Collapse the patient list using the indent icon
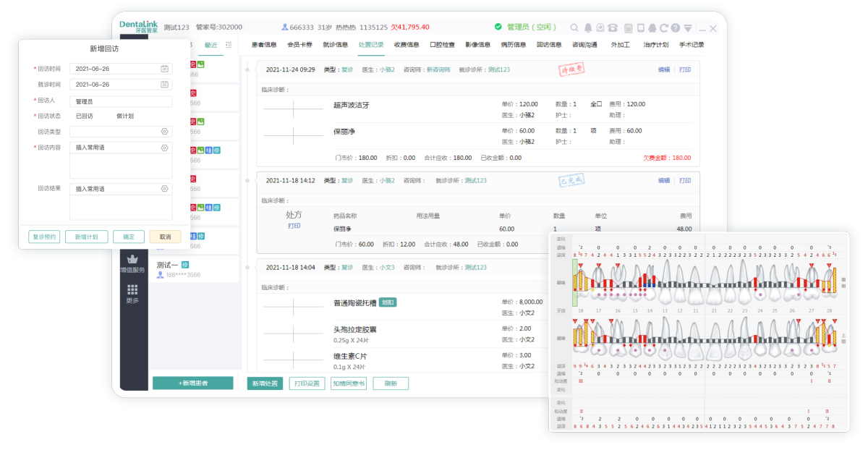The image size is (868, 450). 229,45
